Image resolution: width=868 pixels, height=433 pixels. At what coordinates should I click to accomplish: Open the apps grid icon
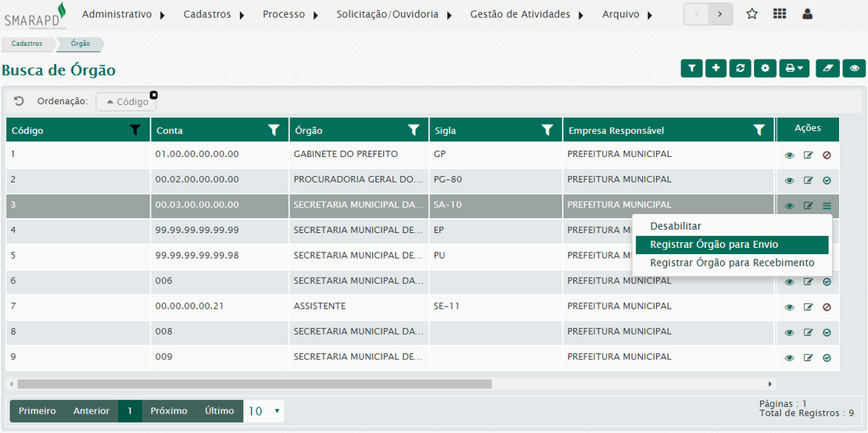point(780,14)
